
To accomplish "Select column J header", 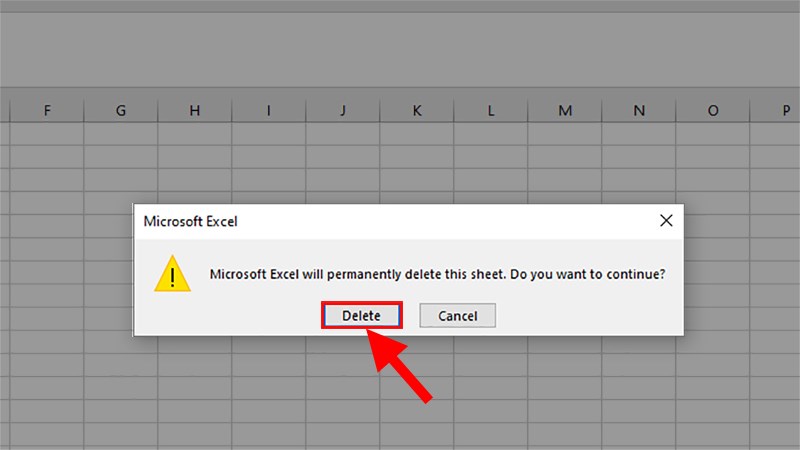I will (343, 110).
